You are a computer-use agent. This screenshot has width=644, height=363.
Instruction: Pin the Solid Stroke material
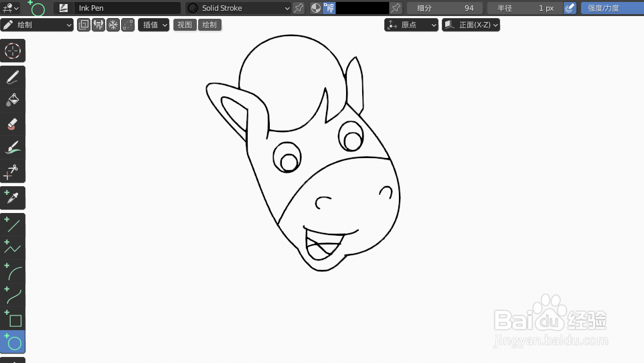coord(299,8)
